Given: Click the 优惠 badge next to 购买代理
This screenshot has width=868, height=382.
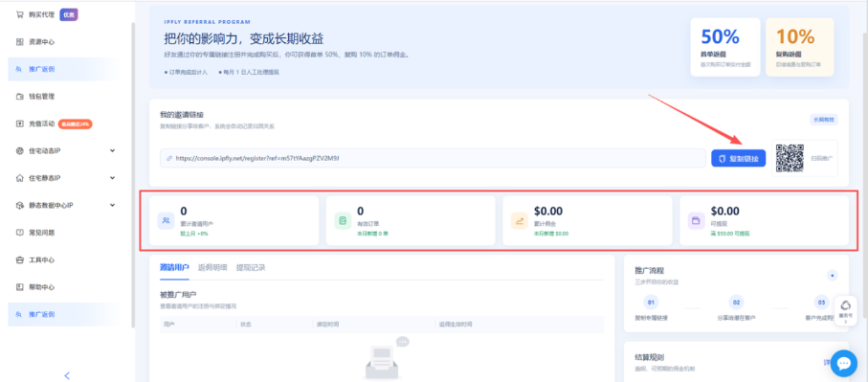Looking at the screenshot, I should click(x=69, y=15).
